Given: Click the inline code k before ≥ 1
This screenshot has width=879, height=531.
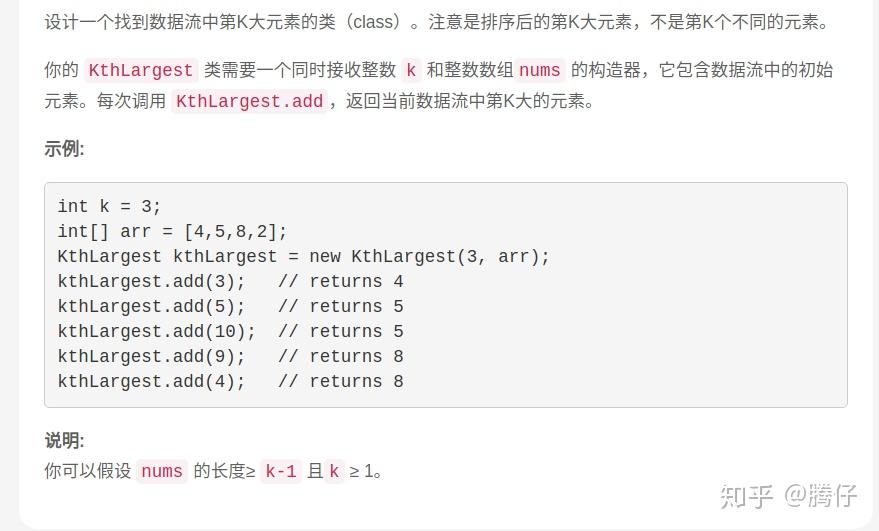Looking at the screenshot, I should [334, 471].
